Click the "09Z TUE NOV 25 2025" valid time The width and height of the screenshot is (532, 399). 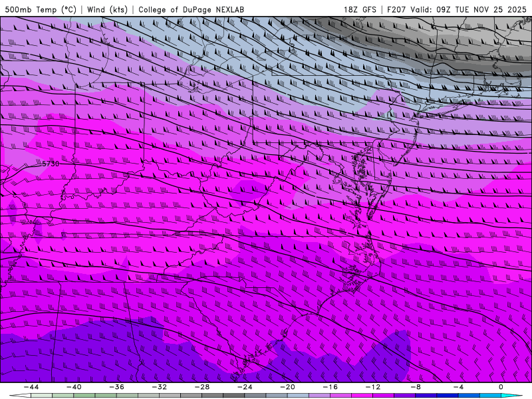coord(481,9)
